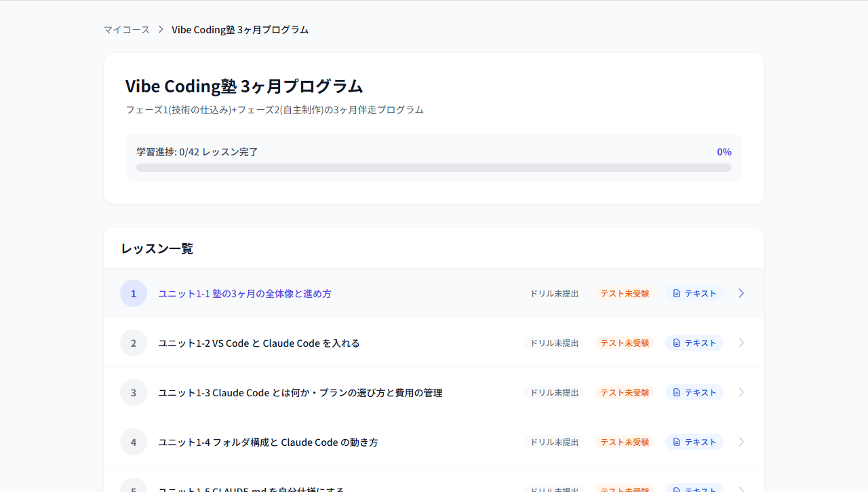Screen dimensions: 868x492
Task: Click the マイコース breadcrumb link
Action: tap(127, 30)
